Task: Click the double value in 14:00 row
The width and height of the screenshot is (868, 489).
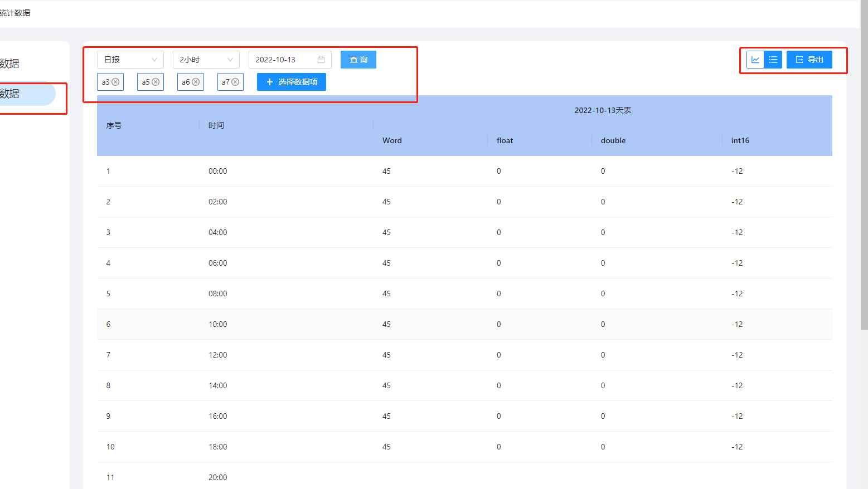Action: (603, 385)
